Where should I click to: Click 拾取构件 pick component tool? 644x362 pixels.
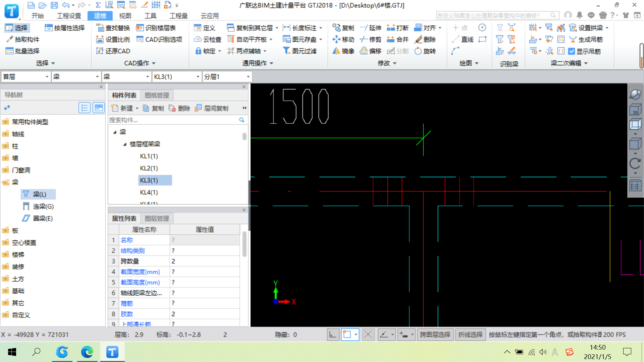(23, 40)
